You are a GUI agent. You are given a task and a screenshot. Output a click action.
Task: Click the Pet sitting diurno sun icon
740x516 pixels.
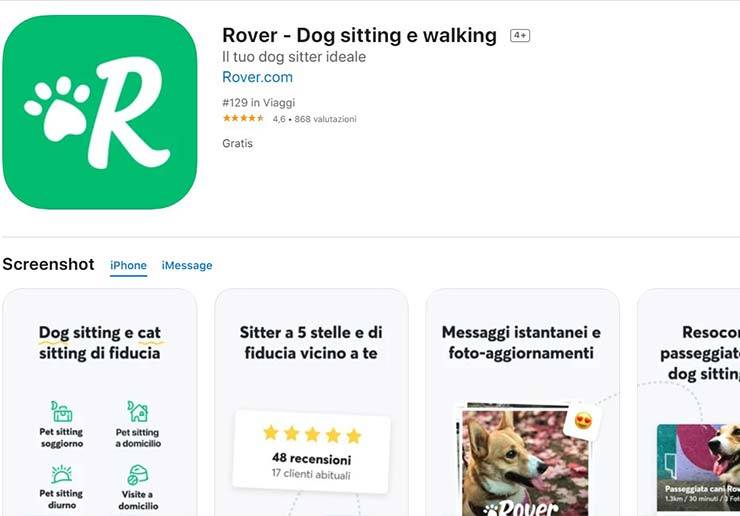(62, 474)
